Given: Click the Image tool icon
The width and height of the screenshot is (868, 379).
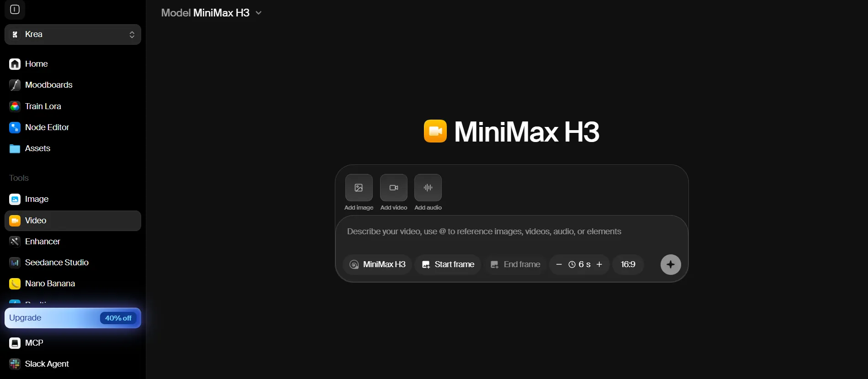Looking at the screenshot, I should pos(15,199).
